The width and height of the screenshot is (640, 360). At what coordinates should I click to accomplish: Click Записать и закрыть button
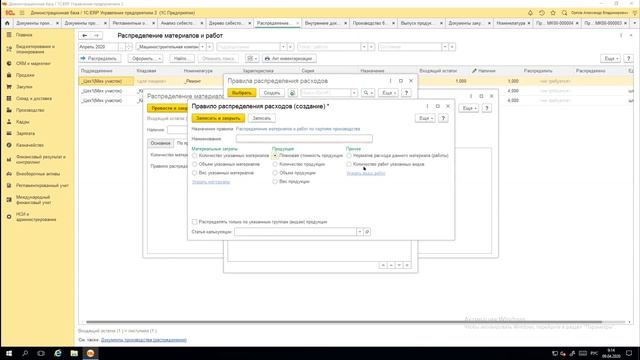[x=218, y=118]
